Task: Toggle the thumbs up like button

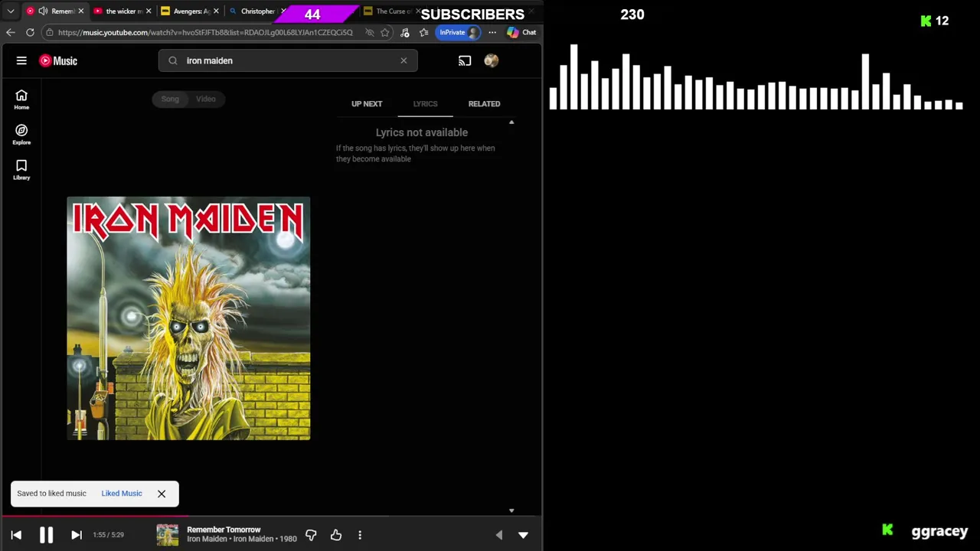Action: [x=336, y=535]
